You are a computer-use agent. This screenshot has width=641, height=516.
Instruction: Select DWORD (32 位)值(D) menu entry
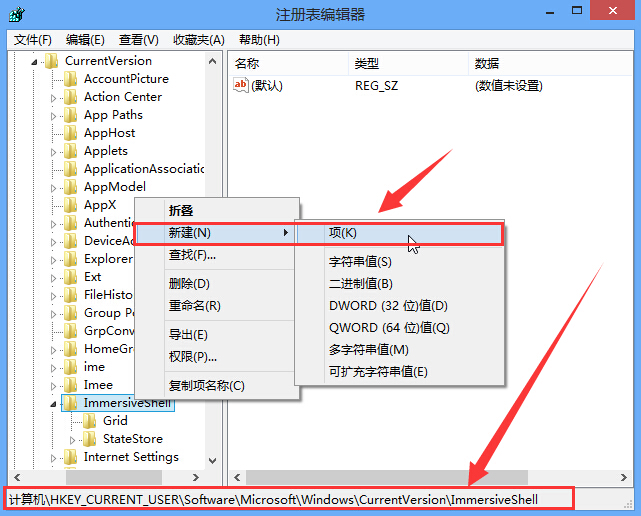[388, 306]
